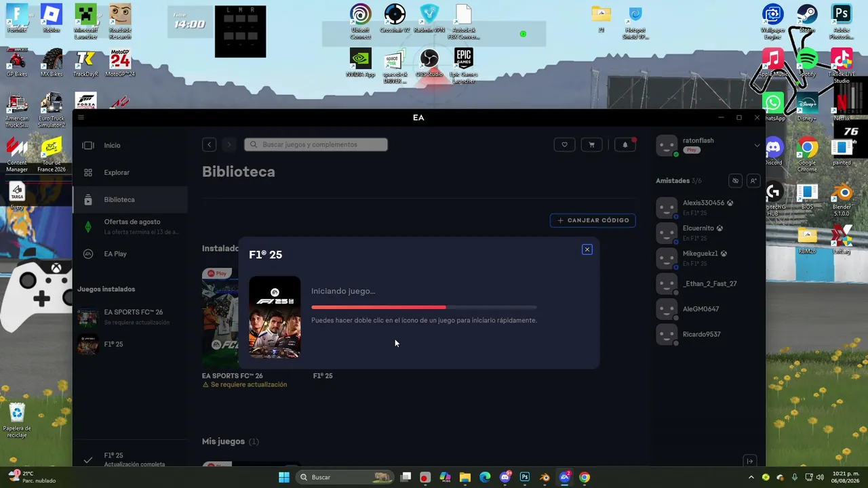Toggle friends visibility eye icon
Viewport: 868px width, 488px height.
[x=735, y=181]
